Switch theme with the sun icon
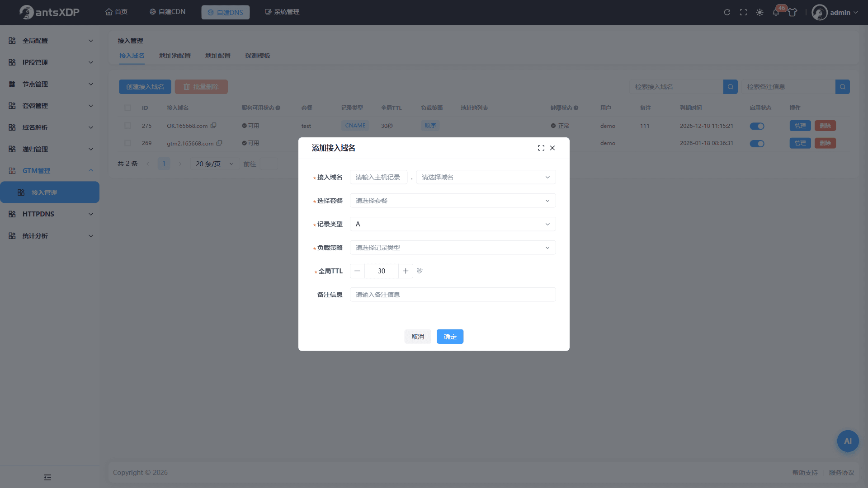 (x=759, y=12)
